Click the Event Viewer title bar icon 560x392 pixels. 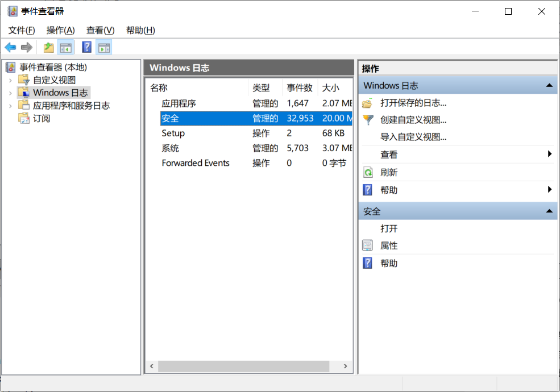click(x=12, y=11)
